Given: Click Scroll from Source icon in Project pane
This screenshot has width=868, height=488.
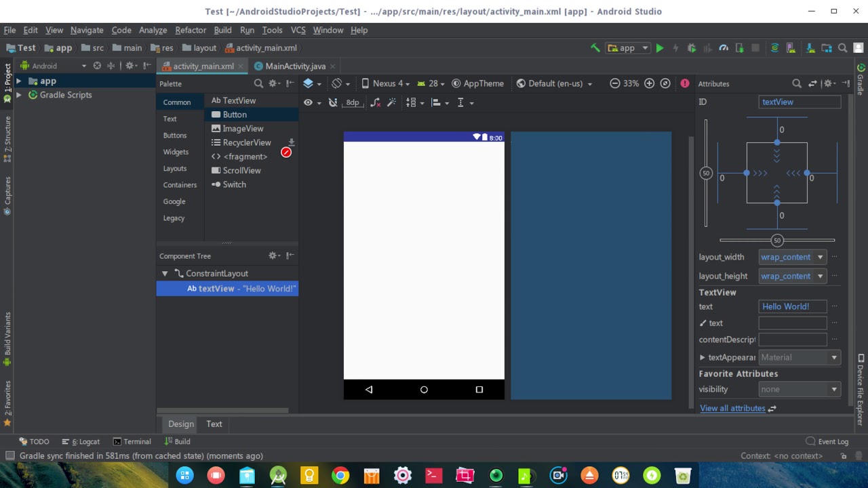Looking at the screenshot, I should 97,66.
